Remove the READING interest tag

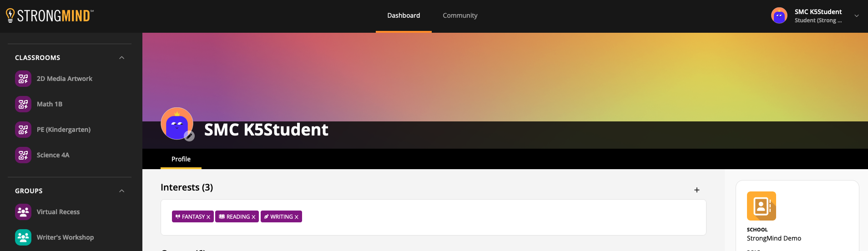(253, 217)
